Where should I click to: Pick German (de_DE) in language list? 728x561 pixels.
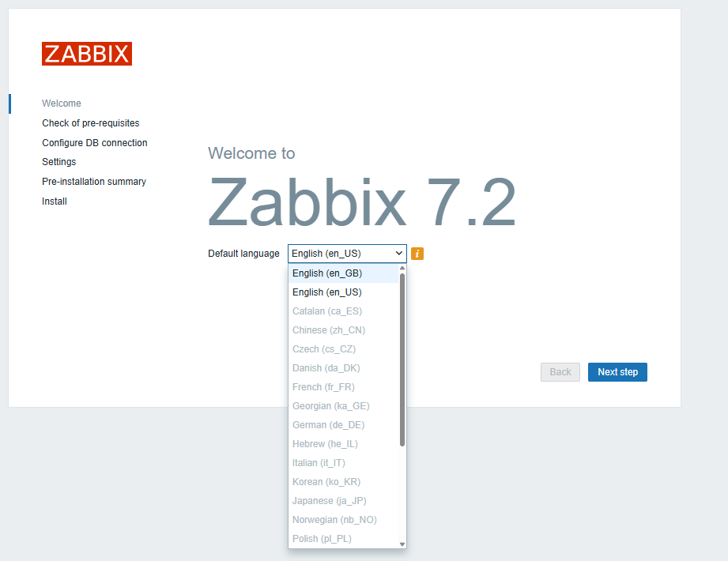click(344, 426)
